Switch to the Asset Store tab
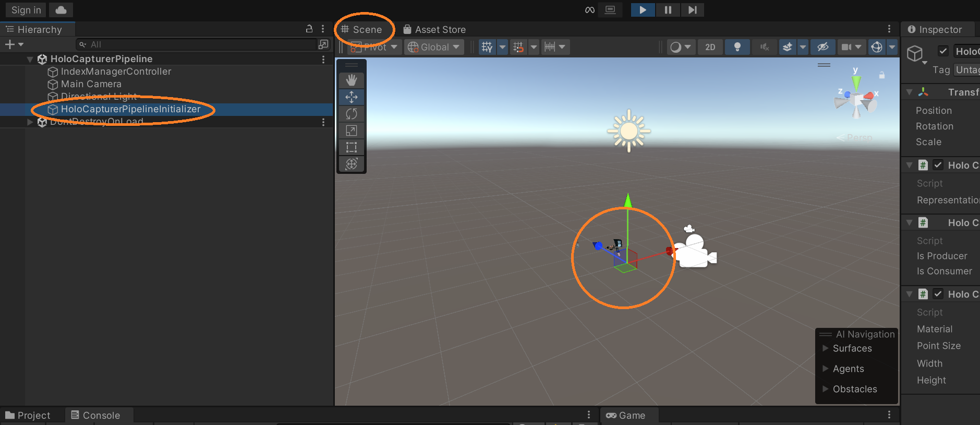Image resolution: width=980 pixels, height=425 pixels. point(434,30)
